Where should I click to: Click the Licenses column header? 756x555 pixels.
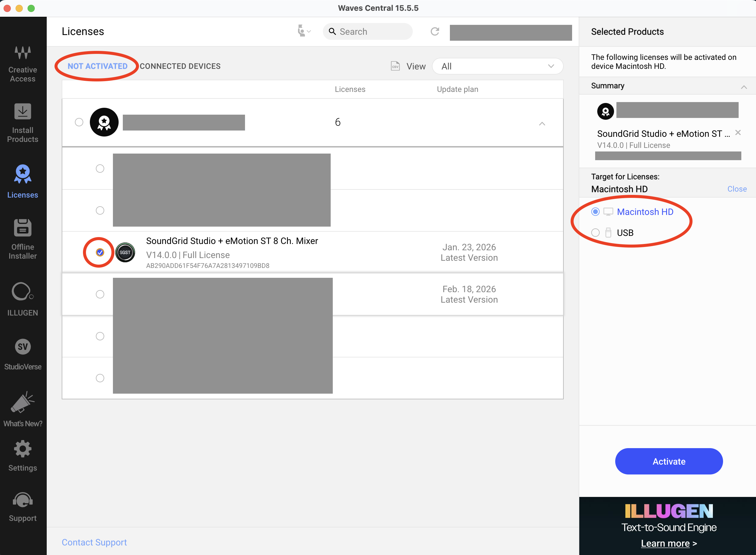tap(350, 90)
